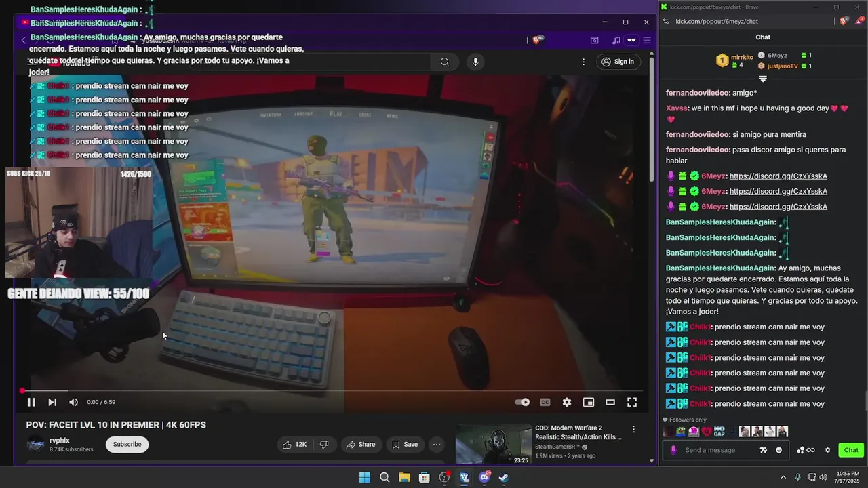Open the rvphix channel name link

pyautogui.click(x=60, y=441)
